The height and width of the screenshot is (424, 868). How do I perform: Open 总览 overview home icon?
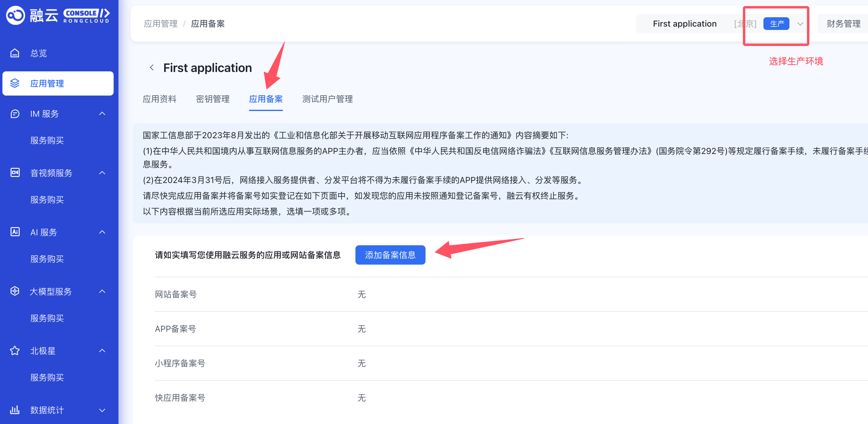pos(15,53)
